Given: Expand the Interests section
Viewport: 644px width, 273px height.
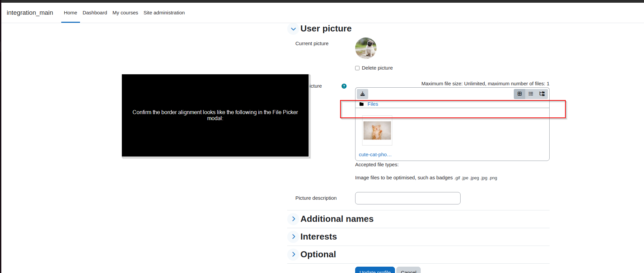Looking at the screenshot, I should pyautogui.click(x=293, y=237).
